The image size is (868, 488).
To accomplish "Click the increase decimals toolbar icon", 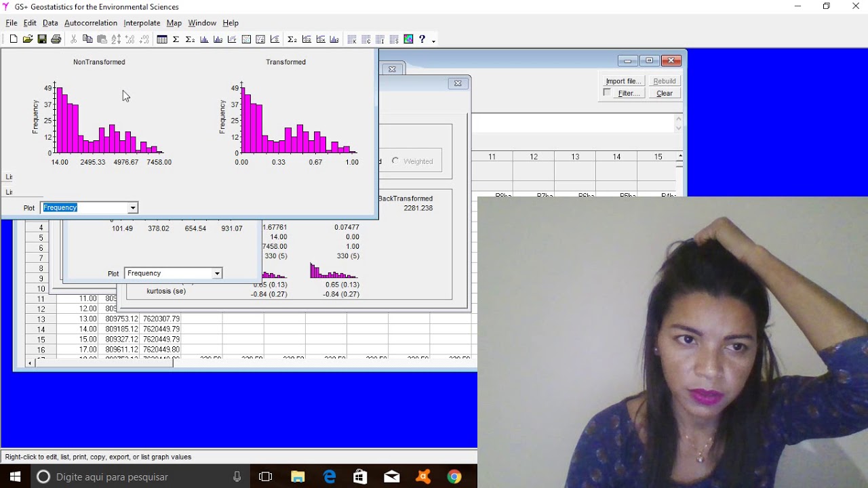I will (x=130, y=39).
